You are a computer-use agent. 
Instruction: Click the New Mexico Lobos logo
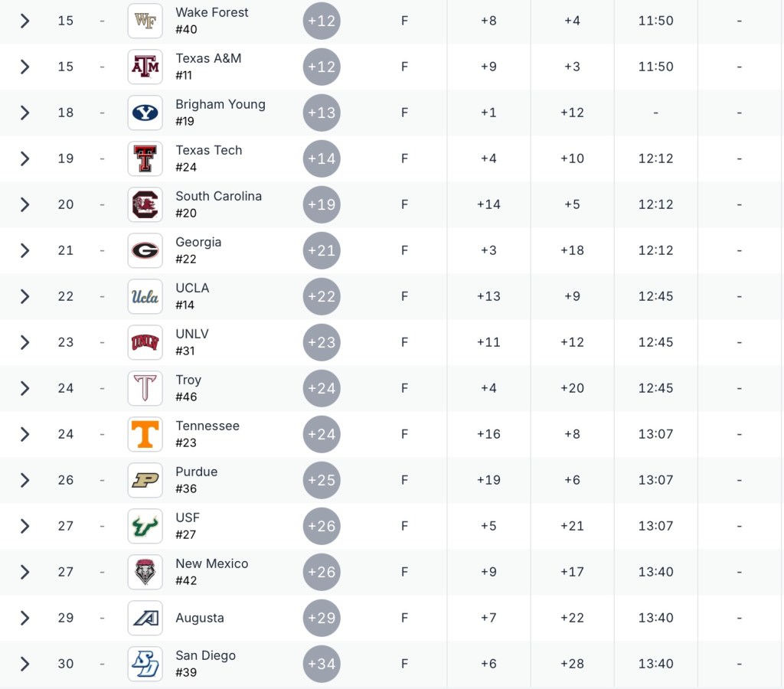pos(145,572)
